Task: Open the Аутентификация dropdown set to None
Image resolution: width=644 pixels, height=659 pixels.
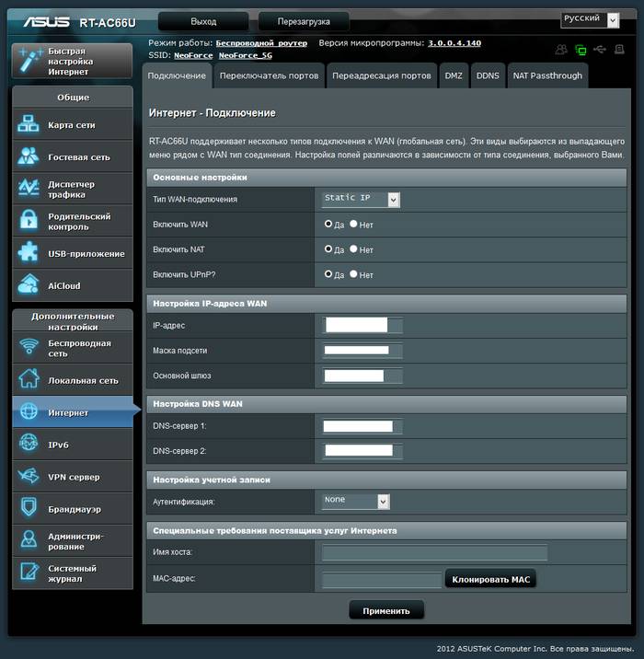Action: pos(356,501)
